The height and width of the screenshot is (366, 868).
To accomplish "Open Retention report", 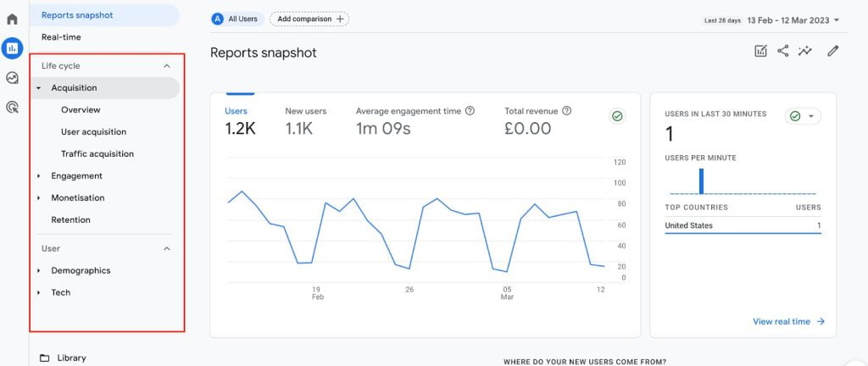I will tap(71, 219).
